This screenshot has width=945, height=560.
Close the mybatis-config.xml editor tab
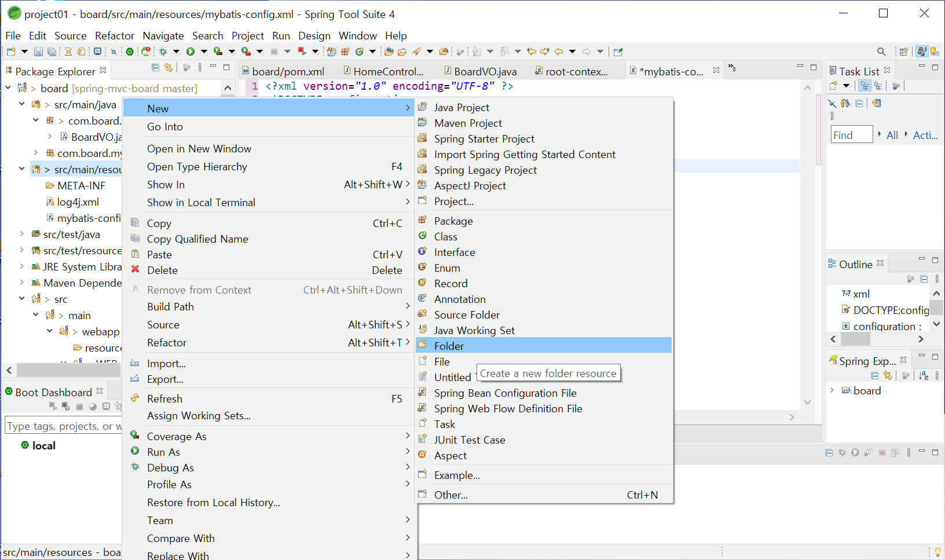coord(716,70)
